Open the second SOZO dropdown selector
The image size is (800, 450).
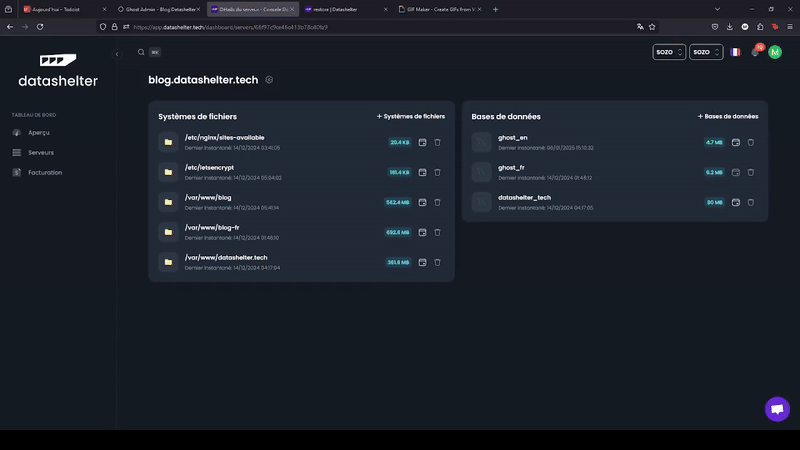705,52
